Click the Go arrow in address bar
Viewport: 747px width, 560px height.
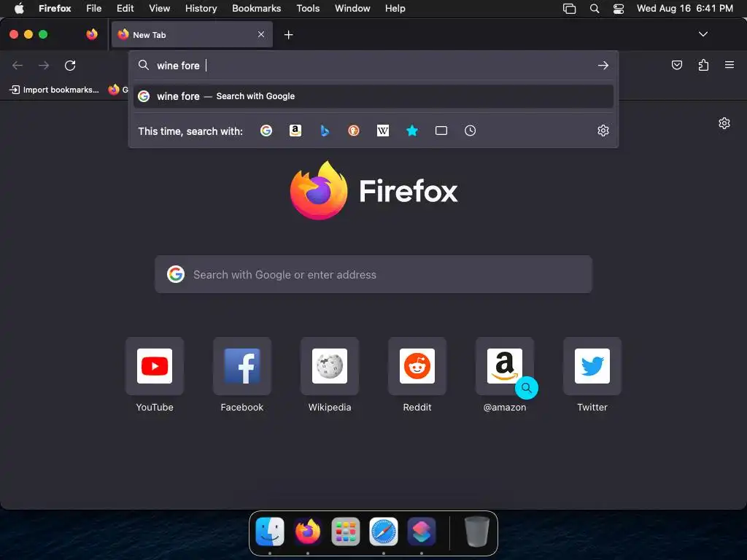pyautogui.click(x=603, y=65)
